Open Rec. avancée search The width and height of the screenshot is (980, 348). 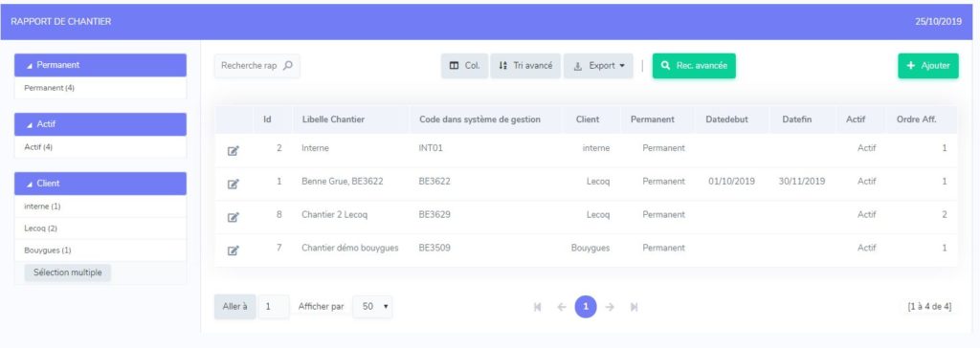(x=695, y=66)
